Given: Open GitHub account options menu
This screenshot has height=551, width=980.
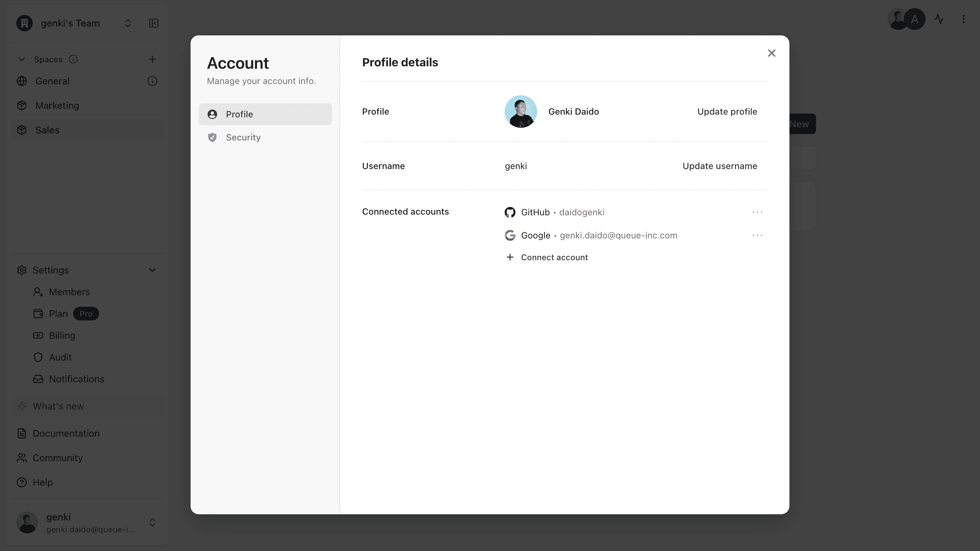Looking at the screenshot, I should [757, 212].
